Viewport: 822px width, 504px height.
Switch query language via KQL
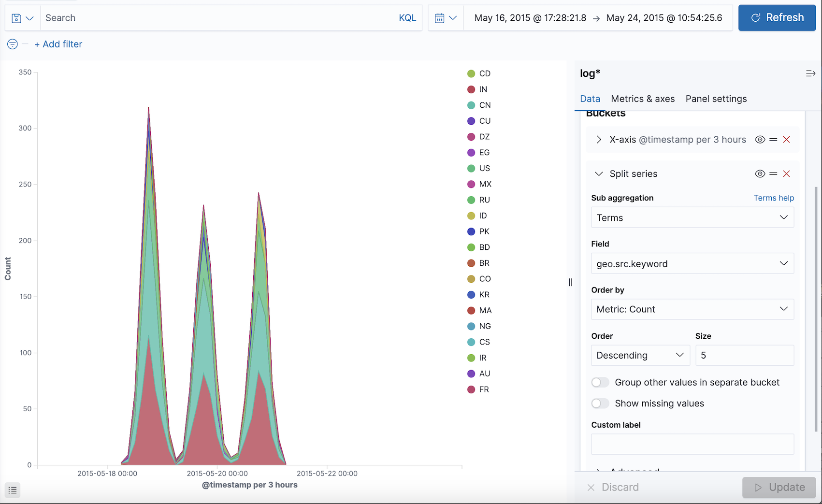click(x=407, y=18)
